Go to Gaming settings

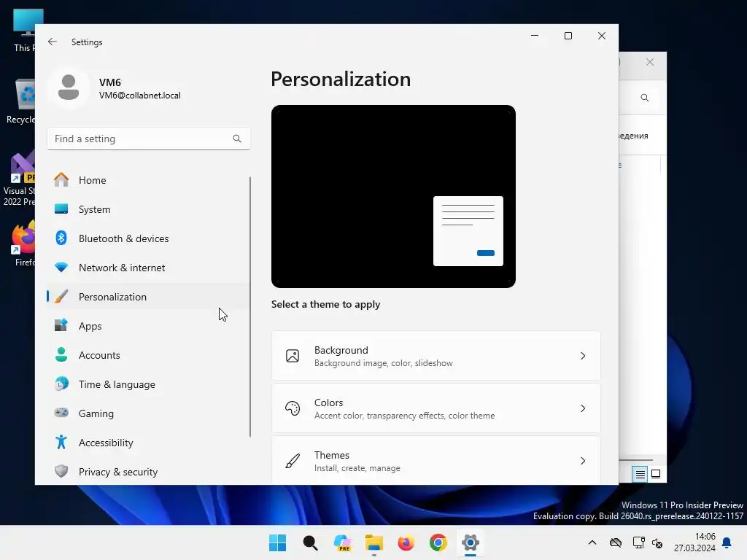point(147,413)
